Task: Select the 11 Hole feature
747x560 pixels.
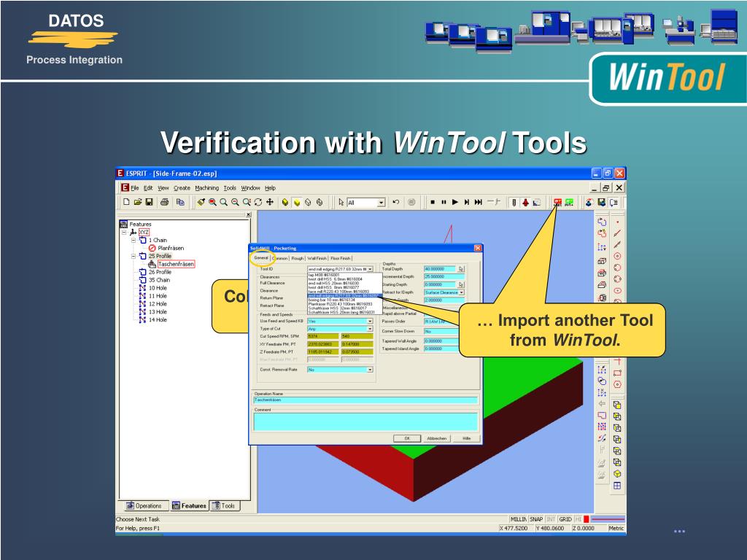Action: [158, 296]
